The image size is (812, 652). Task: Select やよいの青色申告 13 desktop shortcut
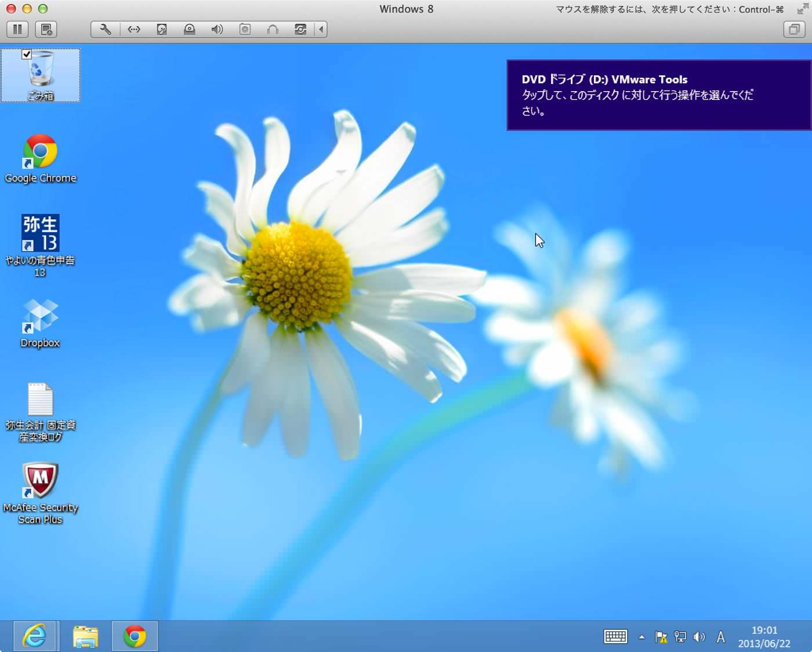(40, 246)
